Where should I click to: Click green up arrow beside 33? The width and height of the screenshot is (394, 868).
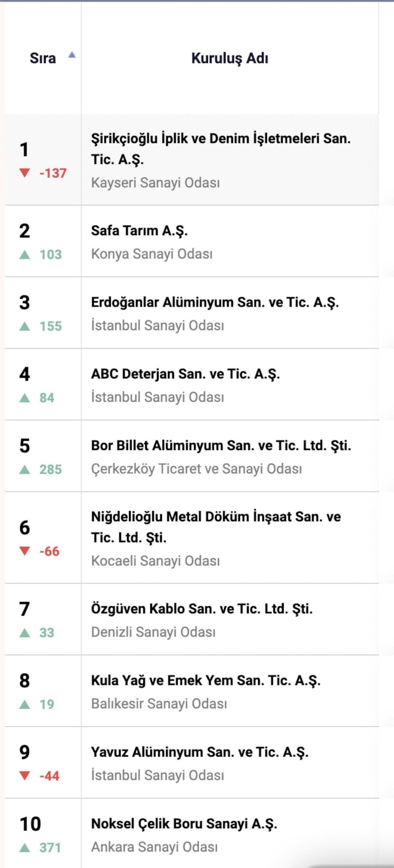tap(25, 632)
